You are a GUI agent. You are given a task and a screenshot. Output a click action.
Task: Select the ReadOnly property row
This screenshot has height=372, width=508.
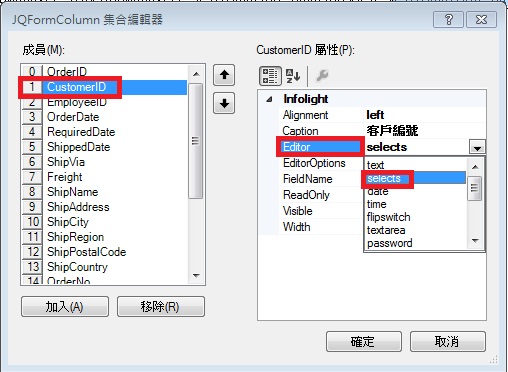click(x=321, y=195)
